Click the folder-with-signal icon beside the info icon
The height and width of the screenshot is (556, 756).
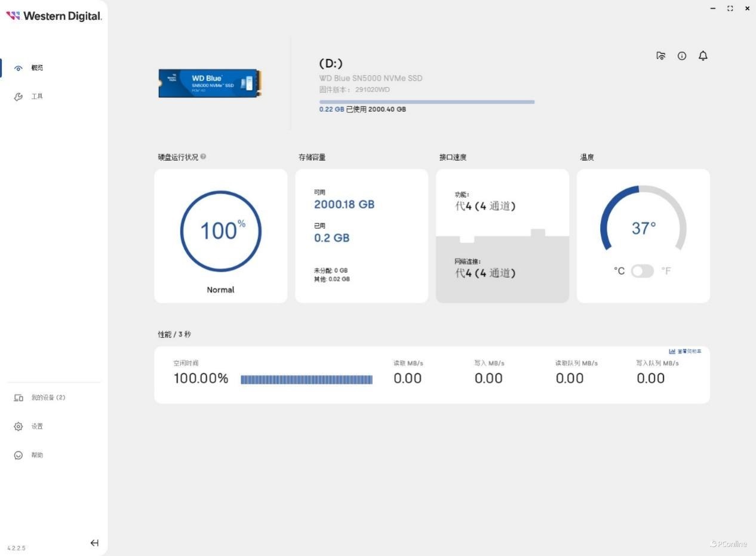pyautogui.click(x=661, y=56)
